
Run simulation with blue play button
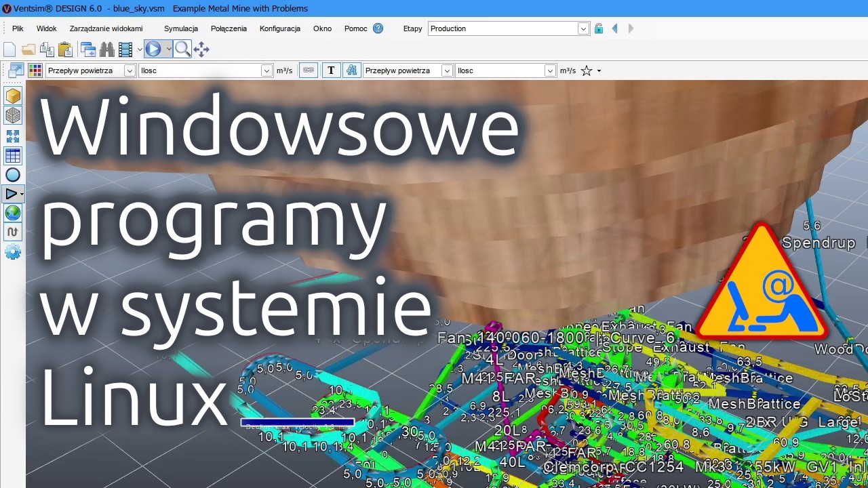(153, 49)
